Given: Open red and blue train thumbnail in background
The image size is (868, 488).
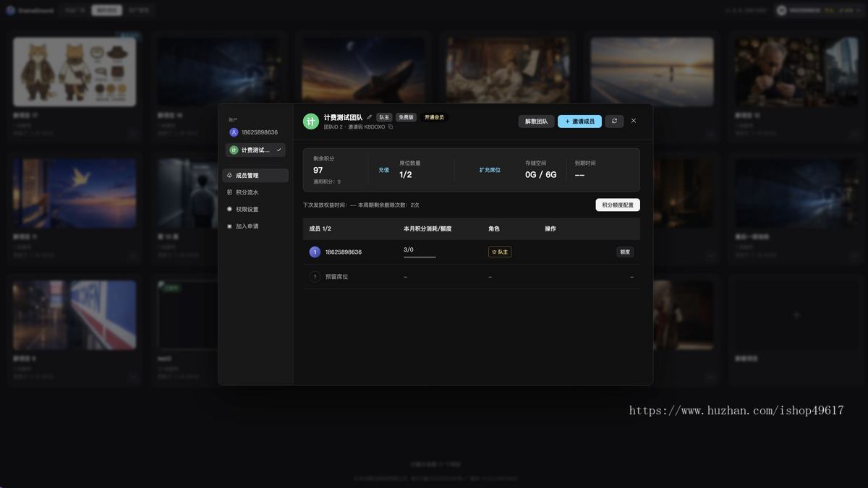Looking at the screenshot, I should pos(75,315).
